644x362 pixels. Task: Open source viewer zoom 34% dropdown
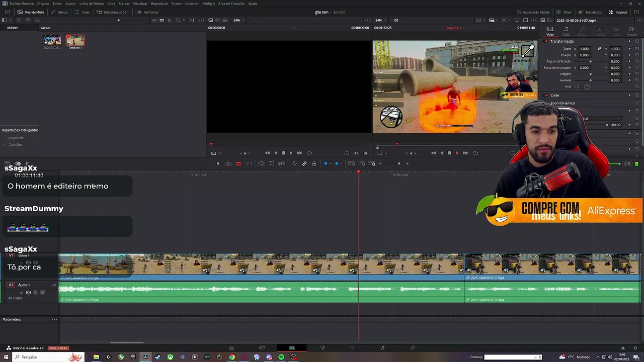pos(239,20)
